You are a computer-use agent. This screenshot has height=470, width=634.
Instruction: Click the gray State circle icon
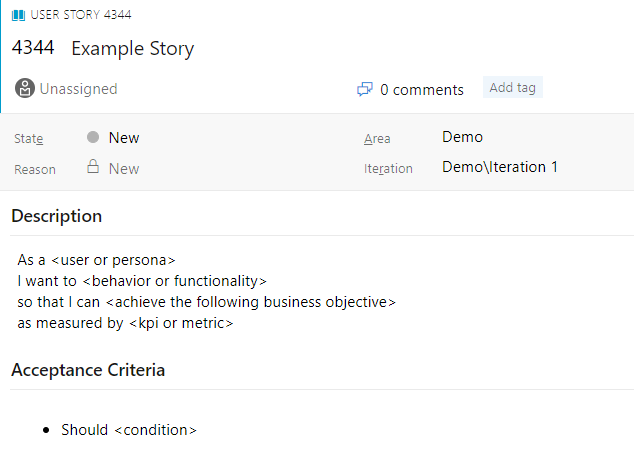[93, 138]
